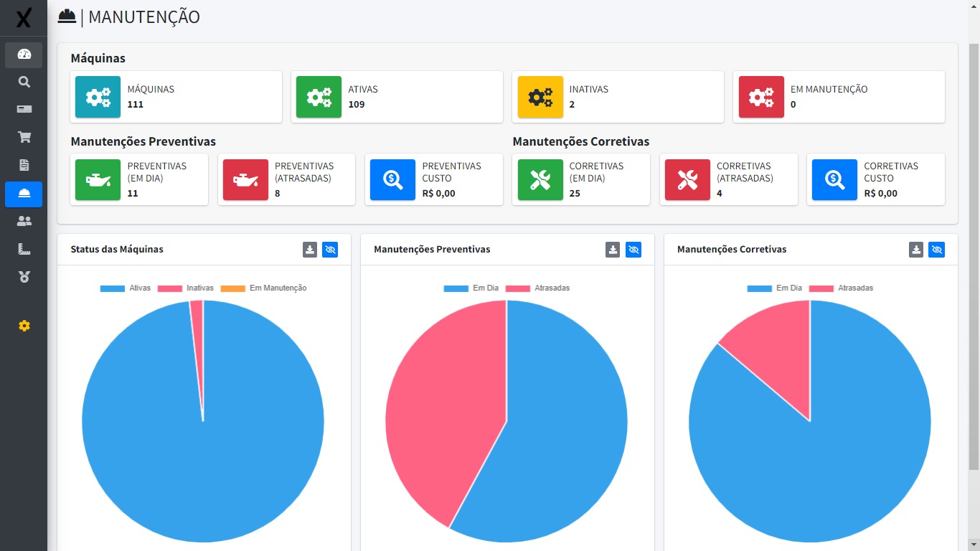This screenshot has width=980, height=551.
Task: Hide the Manutenções Corretivas chart
Action: (937, 250)
